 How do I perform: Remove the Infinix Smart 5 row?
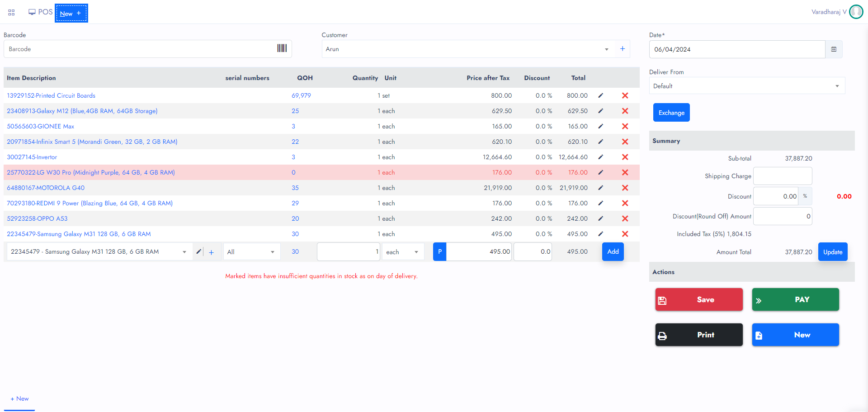click(625, 142)
